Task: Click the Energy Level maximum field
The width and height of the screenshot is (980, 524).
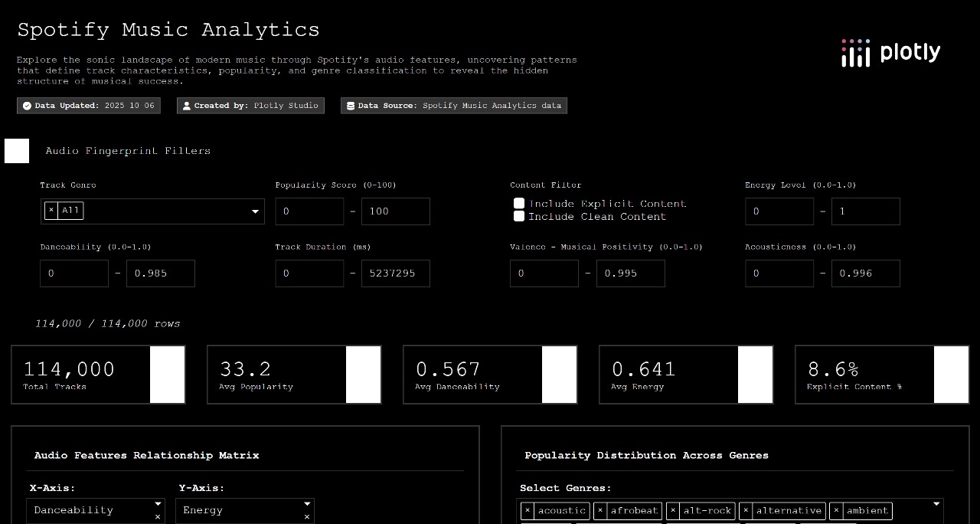Action: [x=866, y=211]
